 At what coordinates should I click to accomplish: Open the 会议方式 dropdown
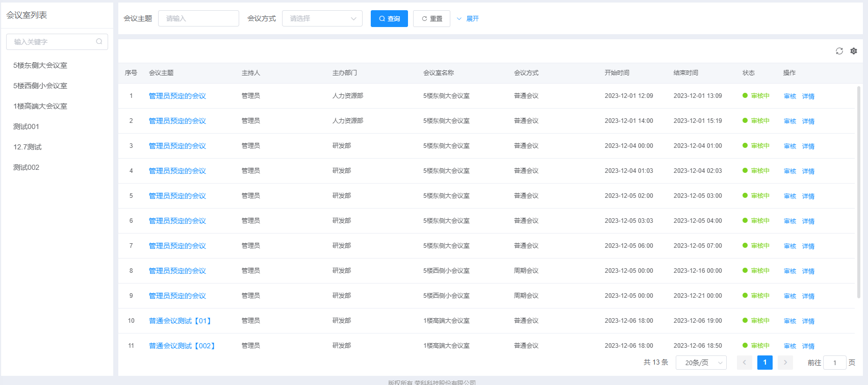(322, 18)
